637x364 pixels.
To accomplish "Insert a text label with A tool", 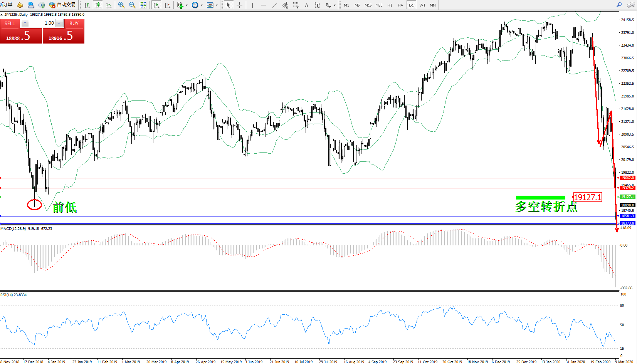I will [x=306, y=5].
